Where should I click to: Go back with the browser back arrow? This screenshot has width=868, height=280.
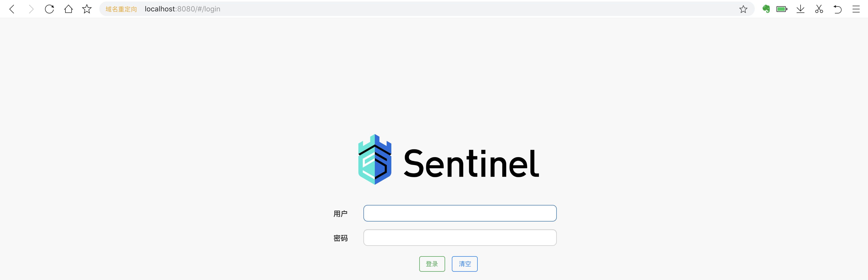point(12,9)
